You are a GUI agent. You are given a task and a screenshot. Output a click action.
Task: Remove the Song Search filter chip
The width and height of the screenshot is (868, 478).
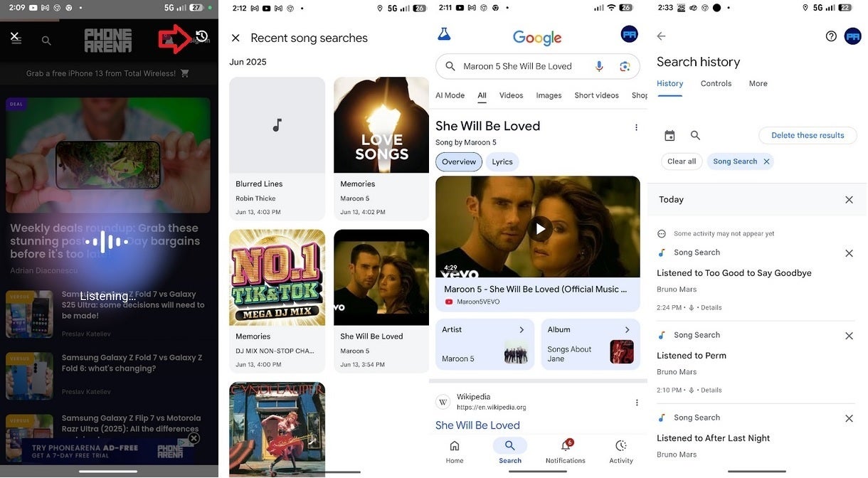coord(766,161)
